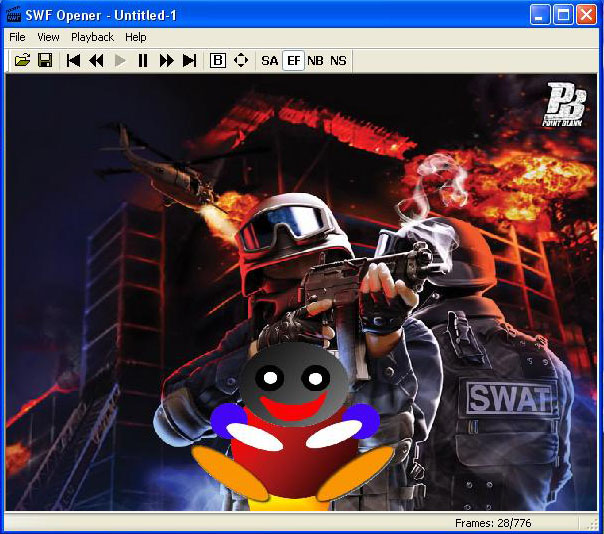Rewind the playback
Screen dimensions: 604x534
click(96, 60)
